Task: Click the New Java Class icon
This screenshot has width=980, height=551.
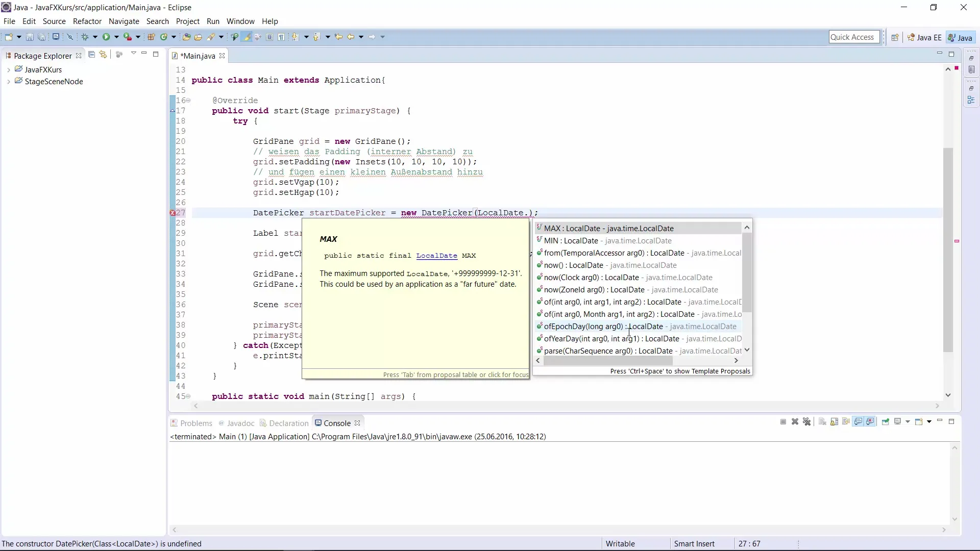Action: coord(164,37)
